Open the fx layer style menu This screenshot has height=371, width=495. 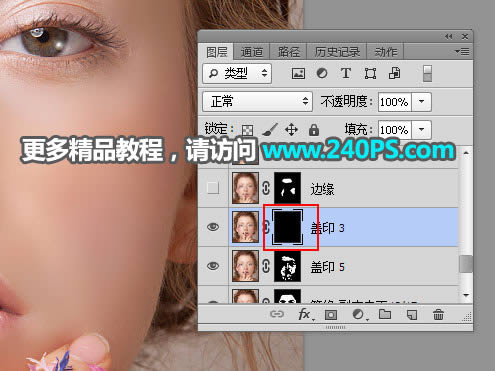[x=305, y=314]
